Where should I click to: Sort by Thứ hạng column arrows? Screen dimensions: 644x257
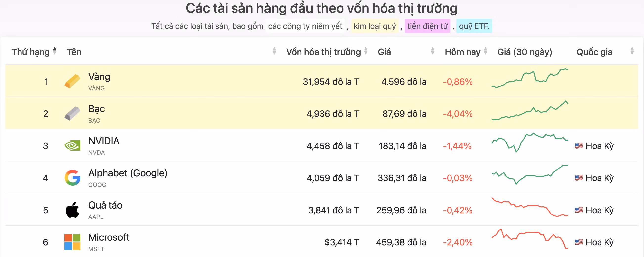[55, 51]
